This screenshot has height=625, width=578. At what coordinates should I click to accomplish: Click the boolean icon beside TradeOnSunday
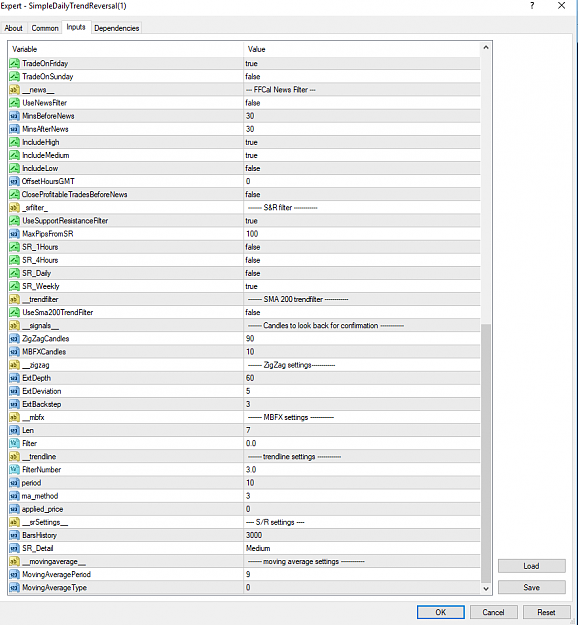tap(14, 77)
